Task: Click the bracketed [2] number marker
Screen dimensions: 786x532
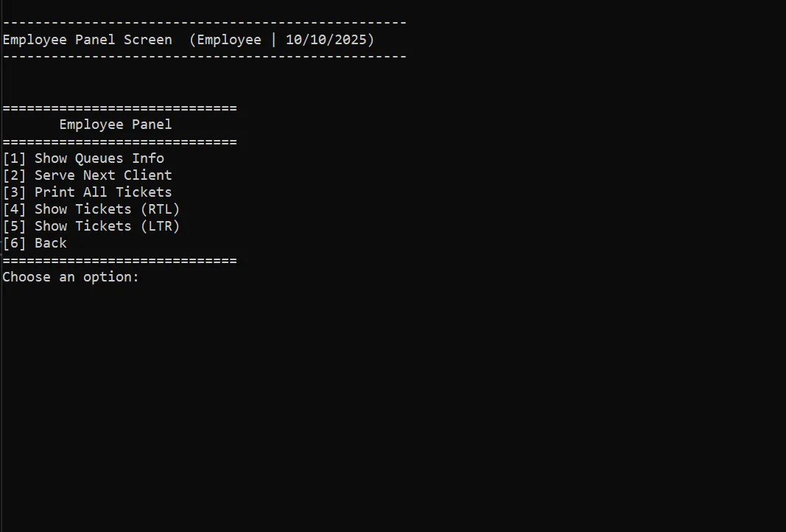Action: pyautogui.click(x=14, y=175)
